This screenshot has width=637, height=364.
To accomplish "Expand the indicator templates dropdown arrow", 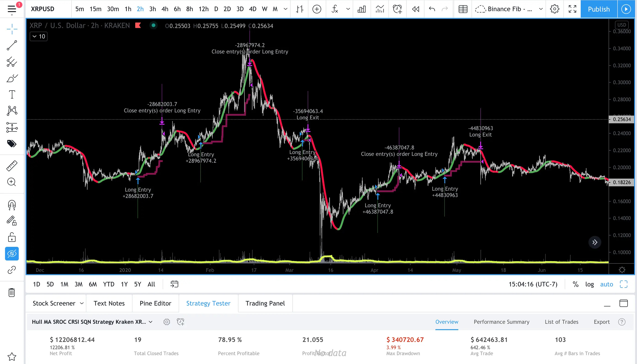I will pyautogui.click(x=348, y=9).
